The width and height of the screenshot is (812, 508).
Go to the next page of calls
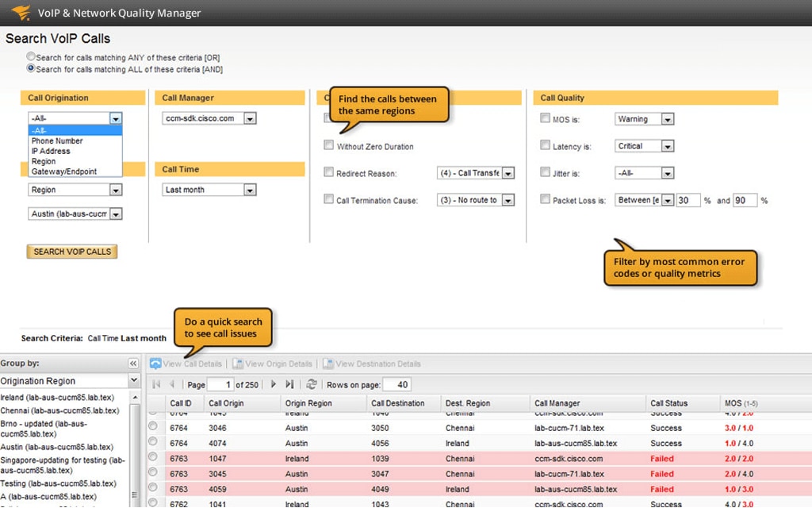tap(274, 384)
